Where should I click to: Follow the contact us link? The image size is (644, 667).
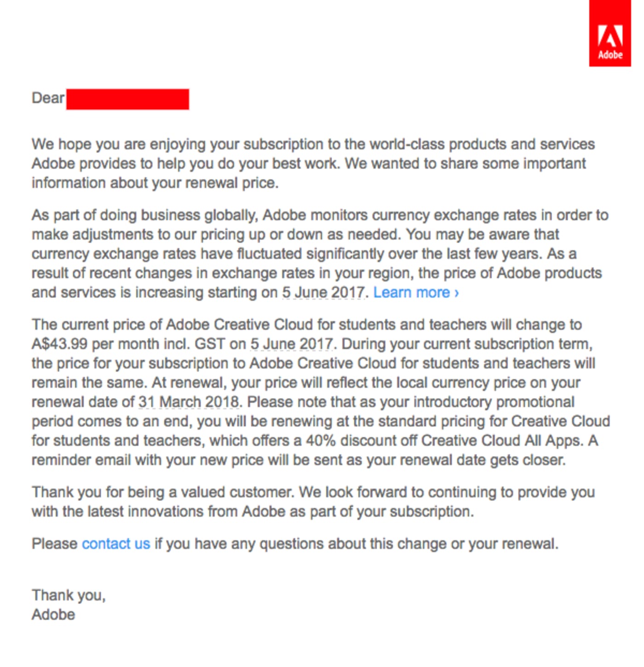click(x=116, y=544)
